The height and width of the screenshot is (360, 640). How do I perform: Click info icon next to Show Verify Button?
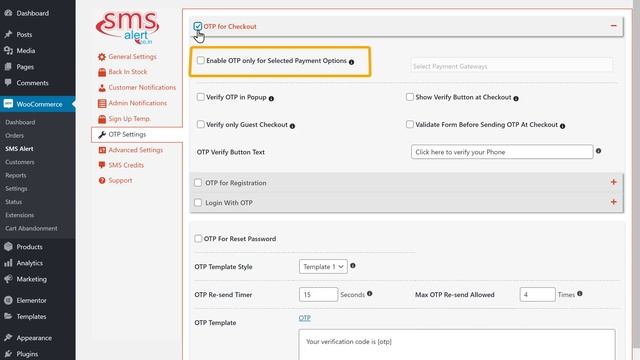(x=516, y=98)
